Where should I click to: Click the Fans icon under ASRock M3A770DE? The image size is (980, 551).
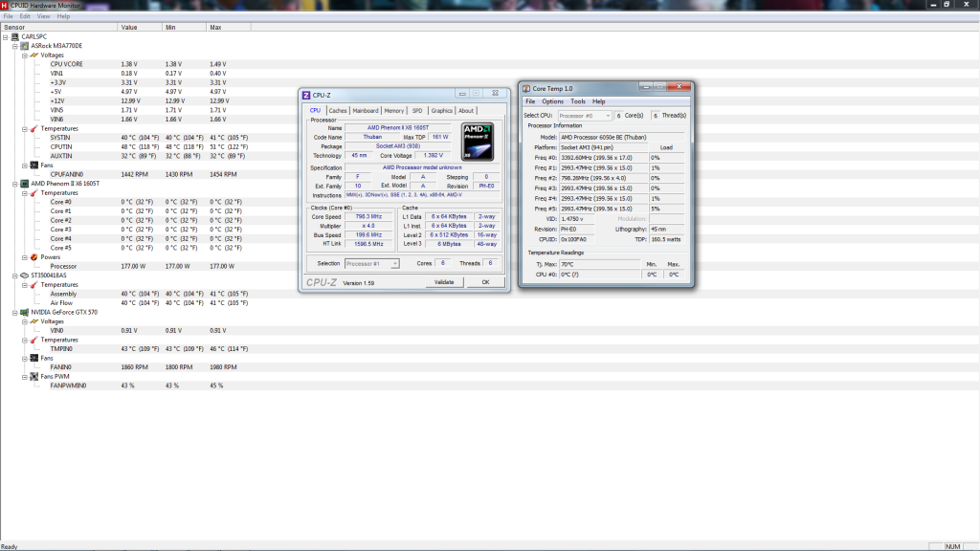(34, 165)
